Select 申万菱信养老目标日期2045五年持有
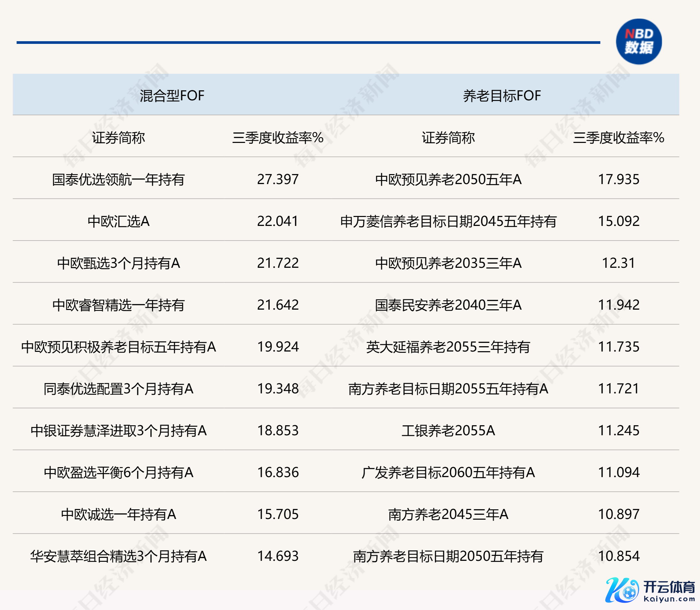The image size is (700, 610). (x=448, y=222)
